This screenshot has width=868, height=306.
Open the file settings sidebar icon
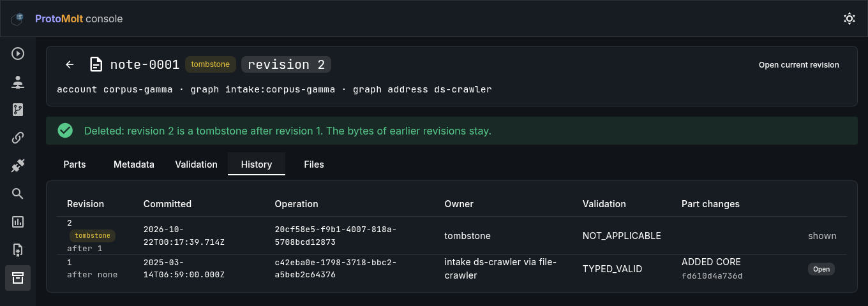point(18,250)
